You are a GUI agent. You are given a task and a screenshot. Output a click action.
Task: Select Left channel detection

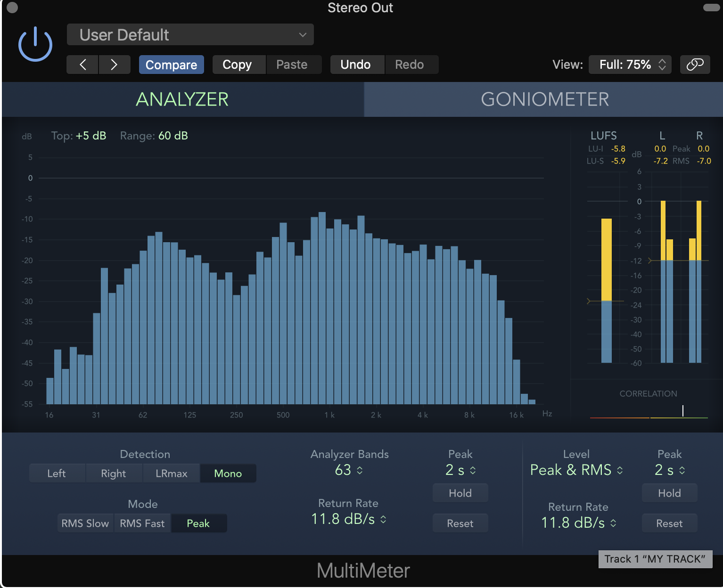click(57, 473)
